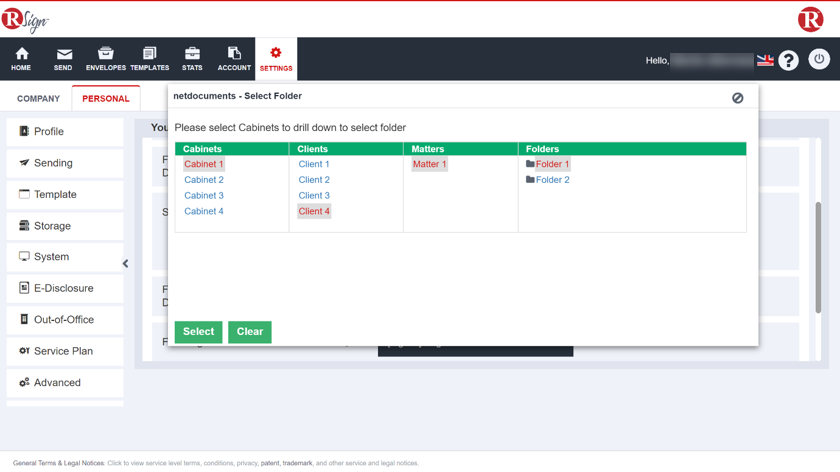
Task: Switch to the Company tab
Action: coord(39,99)
